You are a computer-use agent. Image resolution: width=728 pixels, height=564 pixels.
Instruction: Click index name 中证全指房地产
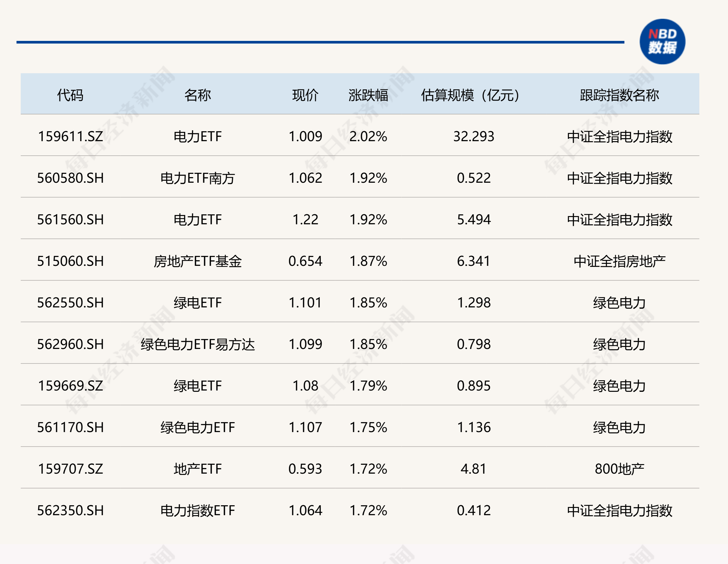pyautogui.click(x=619, y=261)
